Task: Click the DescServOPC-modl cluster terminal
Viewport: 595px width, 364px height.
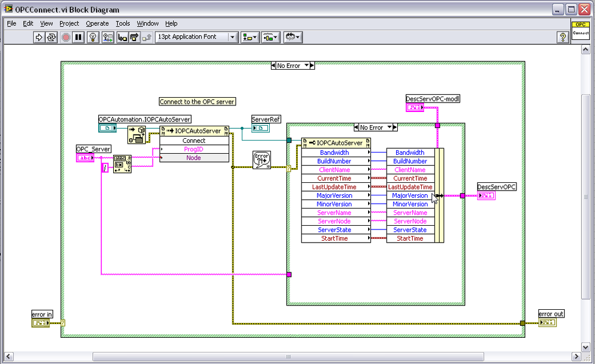Action: tap(415, 107)
